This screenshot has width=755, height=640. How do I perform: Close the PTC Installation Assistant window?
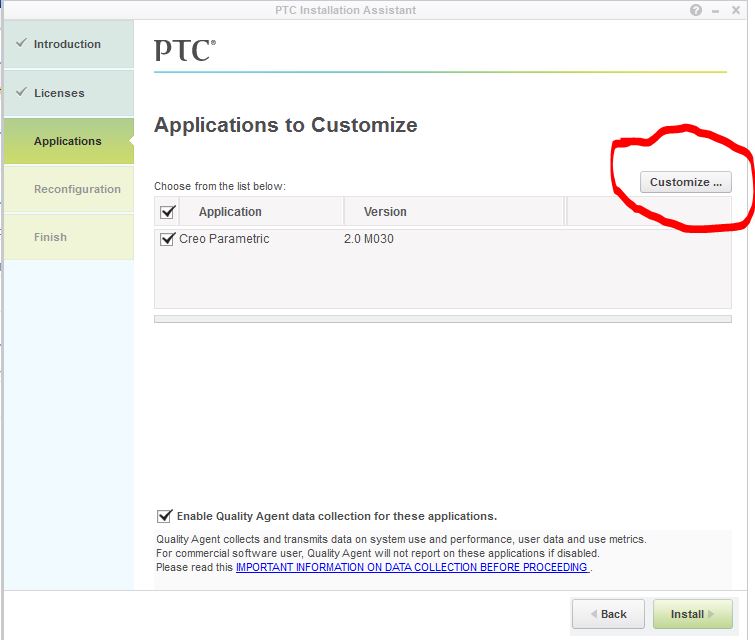pos(736,10)
